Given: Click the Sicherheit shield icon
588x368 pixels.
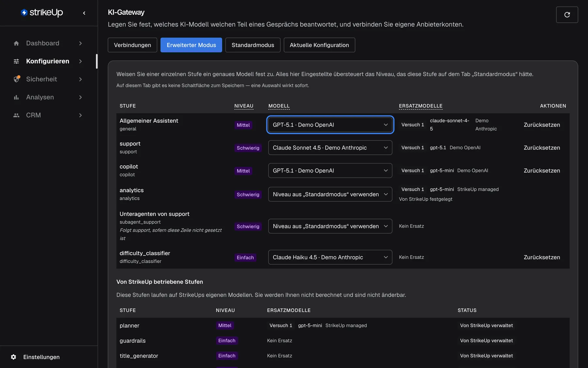Looking at the screenshot, I should point(17,79).
